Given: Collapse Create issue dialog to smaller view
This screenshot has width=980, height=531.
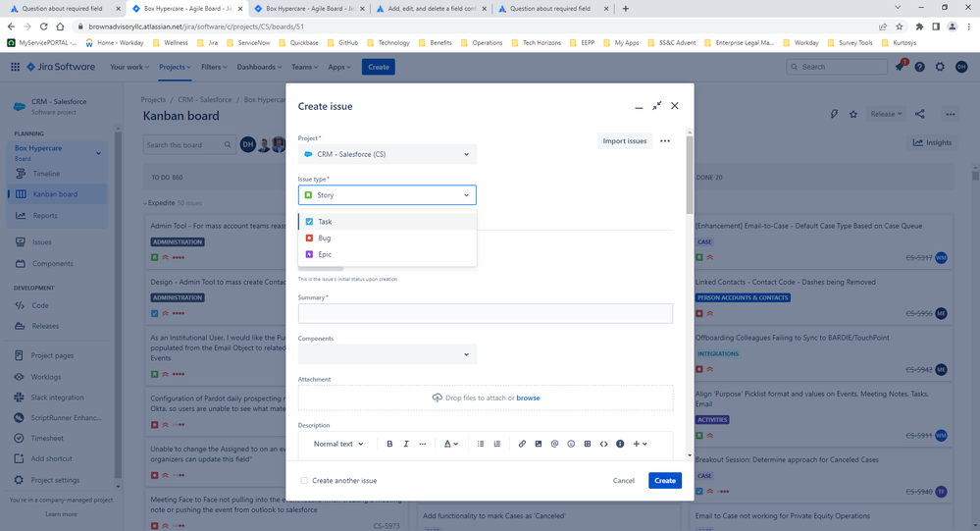Looking at the screenshot, I should (x=656, y=106).
